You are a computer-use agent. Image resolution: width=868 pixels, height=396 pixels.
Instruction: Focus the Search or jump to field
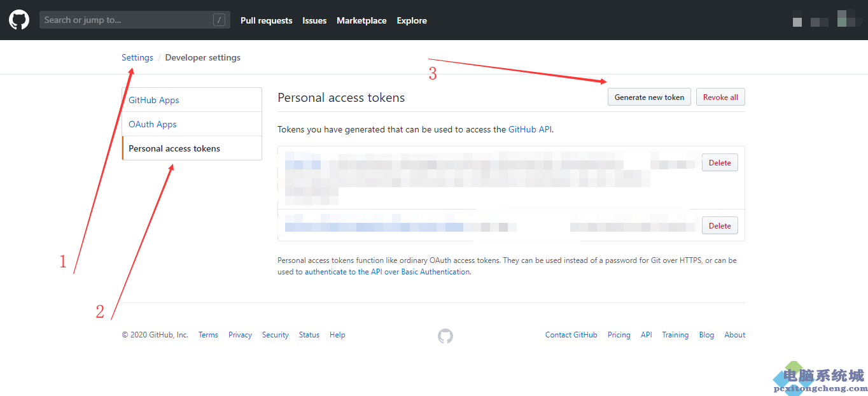(x=135, y=20)
